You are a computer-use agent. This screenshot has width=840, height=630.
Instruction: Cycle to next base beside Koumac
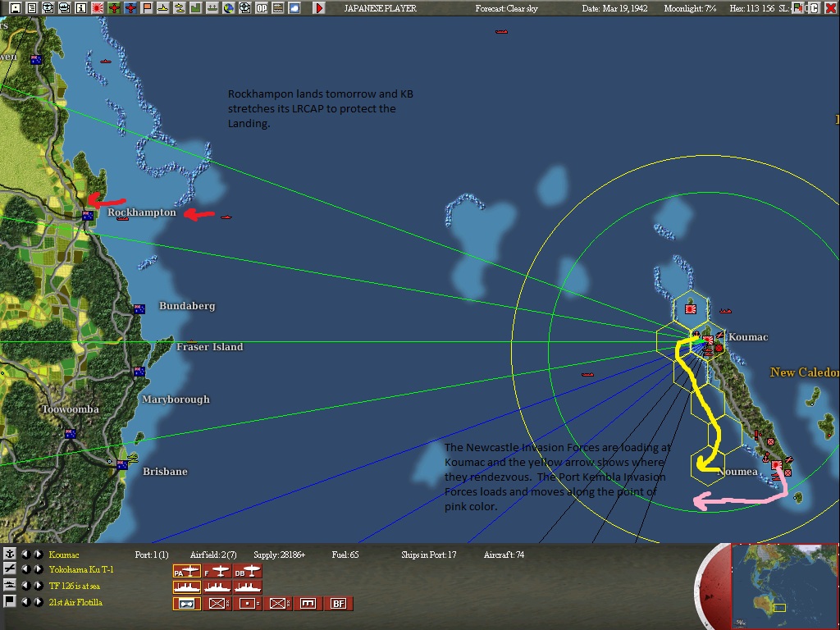point(38,555)
